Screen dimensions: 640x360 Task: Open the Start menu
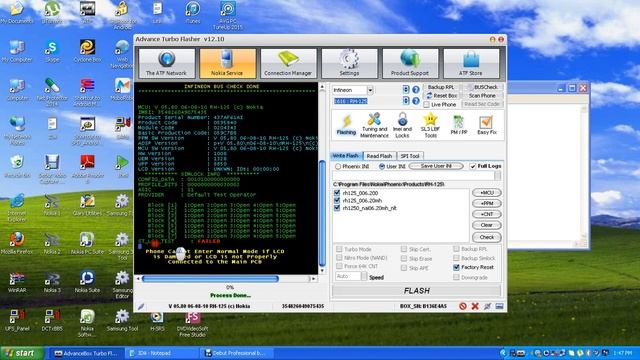[21, 353]
